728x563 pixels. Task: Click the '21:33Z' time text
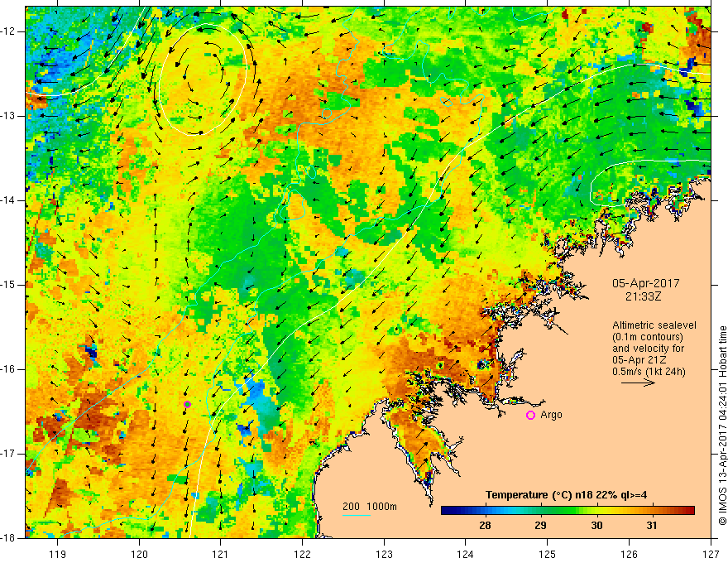click(643, 296)
